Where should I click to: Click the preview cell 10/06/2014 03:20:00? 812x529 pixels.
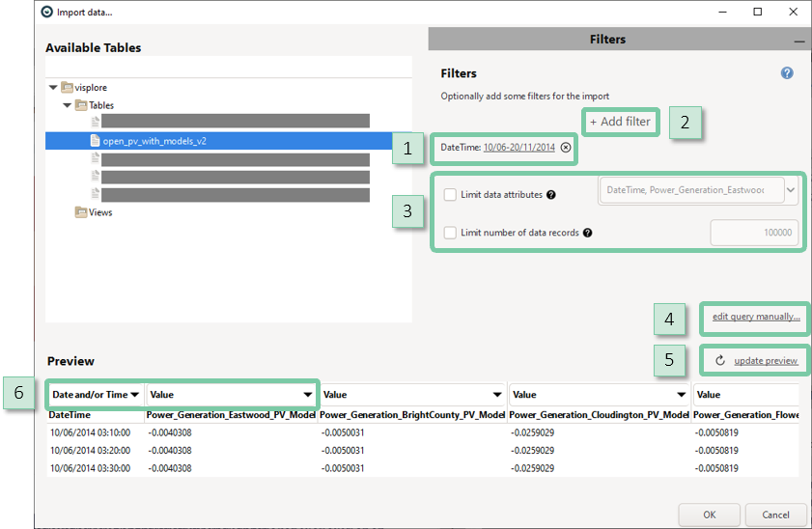[x=90, y=451]
